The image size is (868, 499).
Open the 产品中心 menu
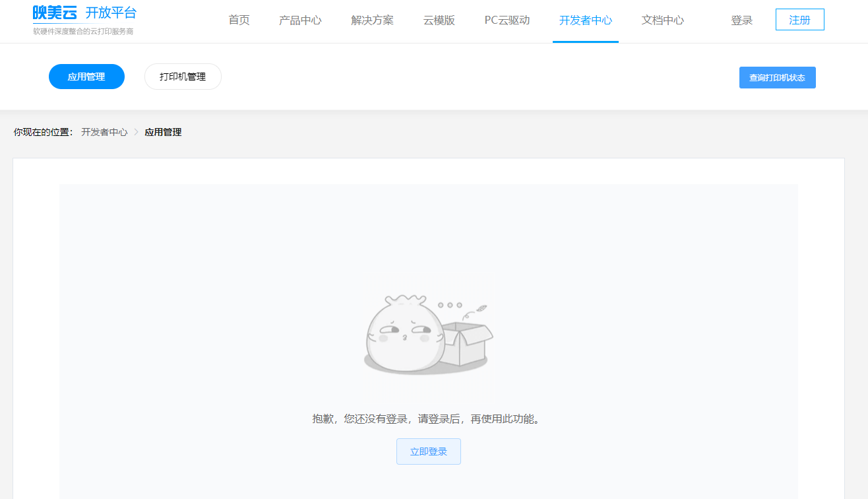coord(300,20)
